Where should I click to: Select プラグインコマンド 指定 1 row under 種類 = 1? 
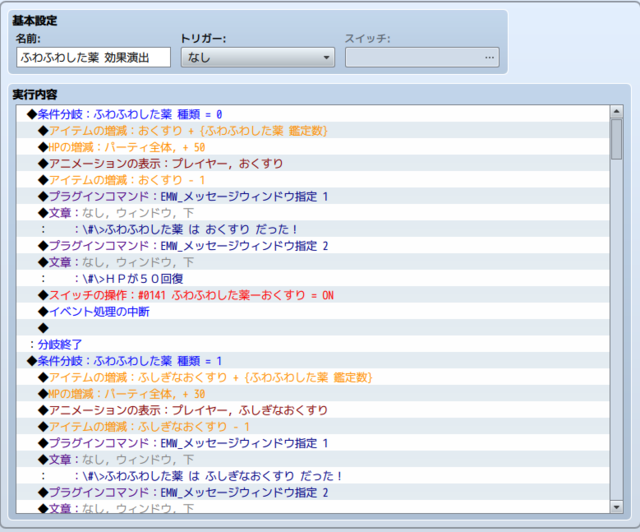[313, 443]
